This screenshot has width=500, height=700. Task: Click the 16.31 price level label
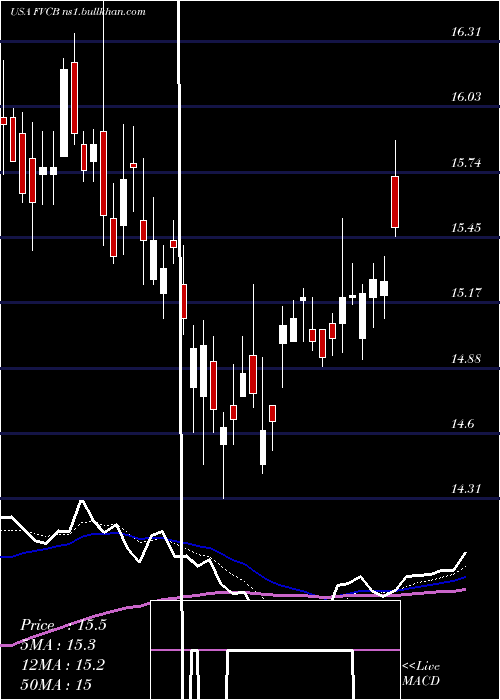(466, 32)
